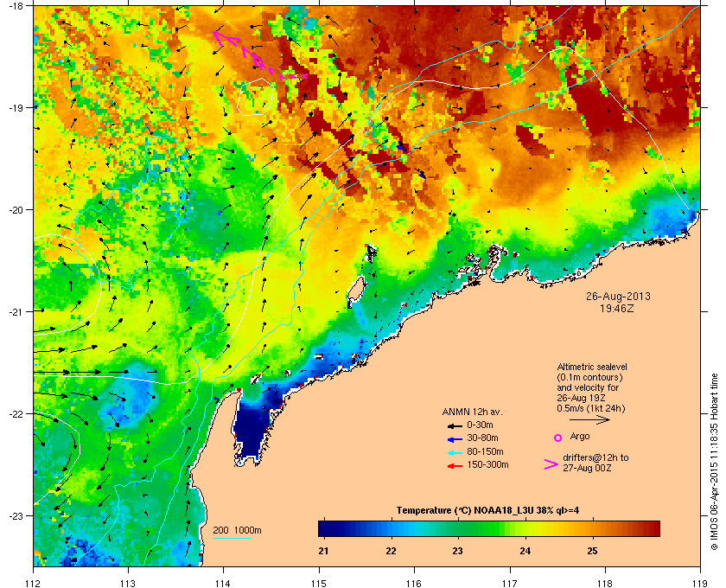Click longitude axis label 117
Viewport: 726px width, 588px height.
[509, 583]
